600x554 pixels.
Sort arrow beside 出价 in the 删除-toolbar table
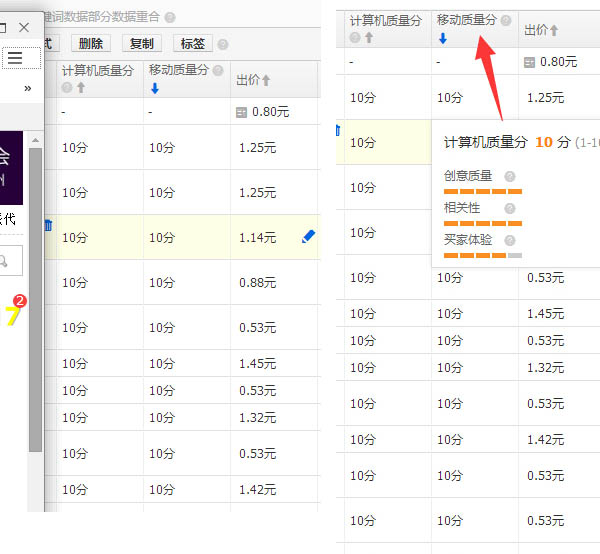click(x=266, y=80)
